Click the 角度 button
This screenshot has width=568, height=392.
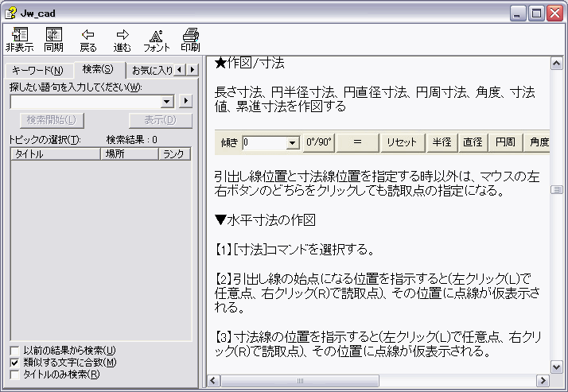[538, 142]
